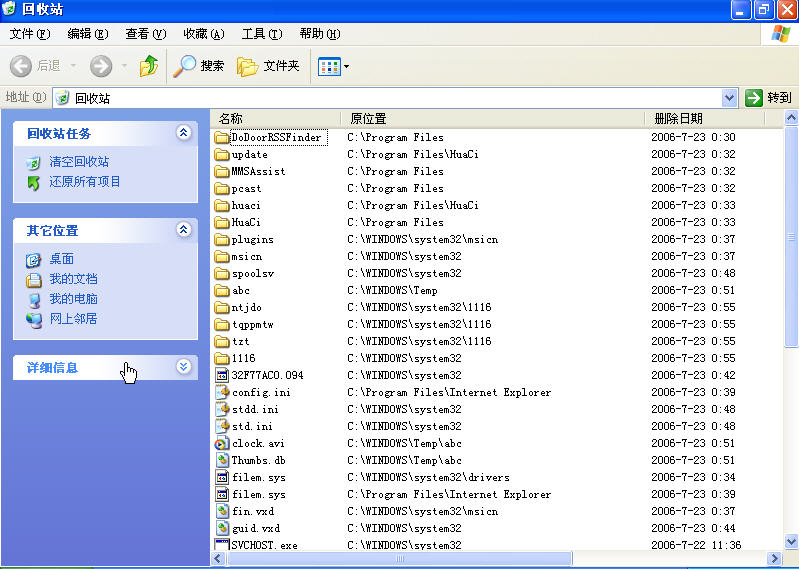This screenshot has width=799, height=569.
Task: Expand the address bar dropdown arrow
Action: click(729, 98)
